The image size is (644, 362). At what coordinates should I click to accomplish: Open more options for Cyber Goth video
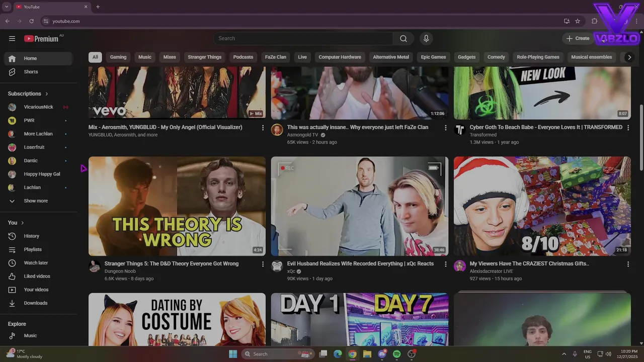(x=628, y=128)
